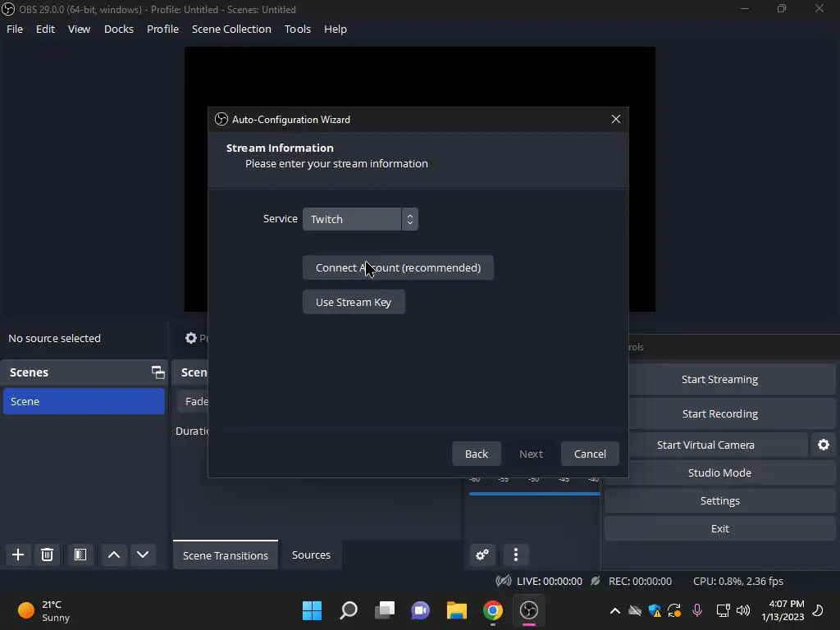
Task: Open the View menu
Action: 79,29
